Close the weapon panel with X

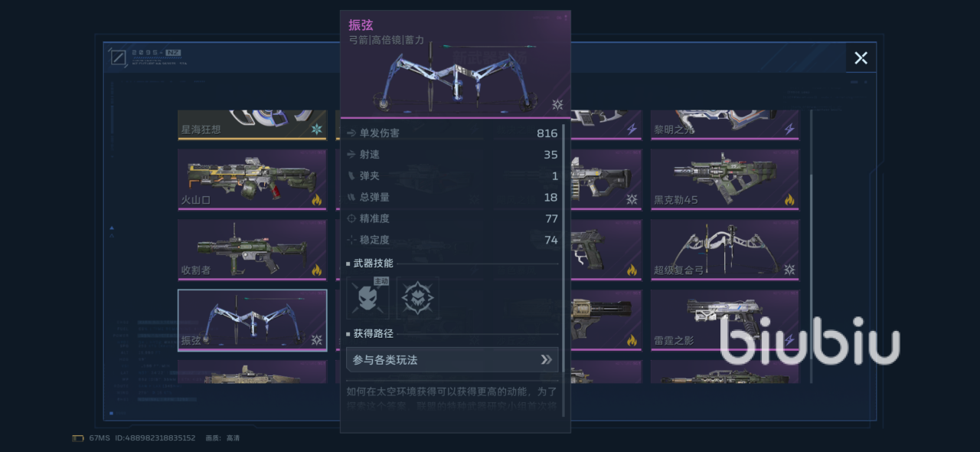click(x=861, y=57)
